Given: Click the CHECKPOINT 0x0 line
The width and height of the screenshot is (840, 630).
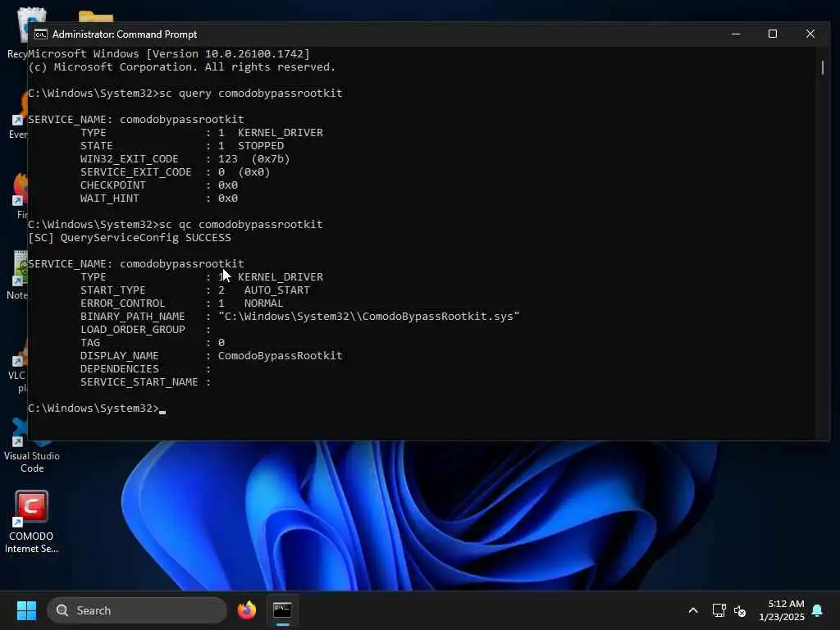Looking at the screenshot, I should [158, 185].
